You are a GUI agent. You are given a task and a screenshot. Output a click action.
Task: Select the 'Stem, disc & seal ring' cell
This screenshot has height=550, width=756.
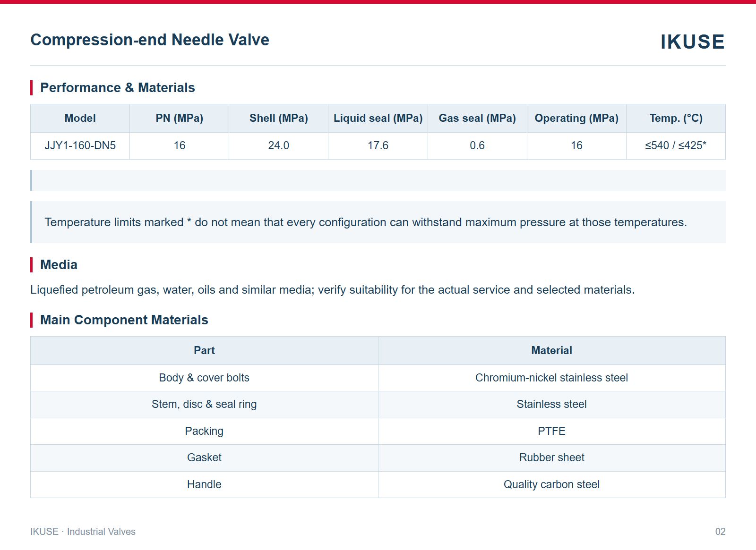tap(204, 404)
